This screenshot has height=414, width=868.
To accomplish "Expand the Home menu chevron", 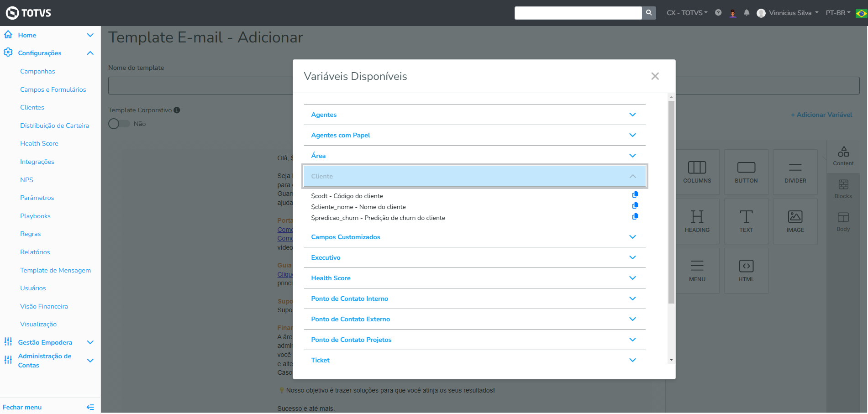I will 90,35.
